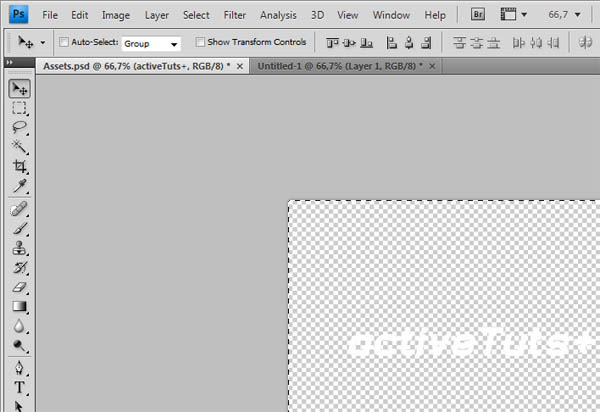Open the 3D menu
Screen dimensions: 600x412
[317, 15]
